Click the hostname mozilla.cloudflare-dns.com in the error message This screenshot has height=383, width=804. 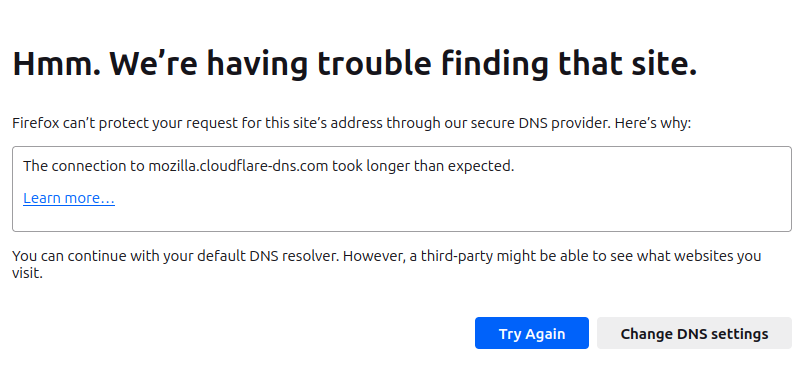click(x=238, y=166)
